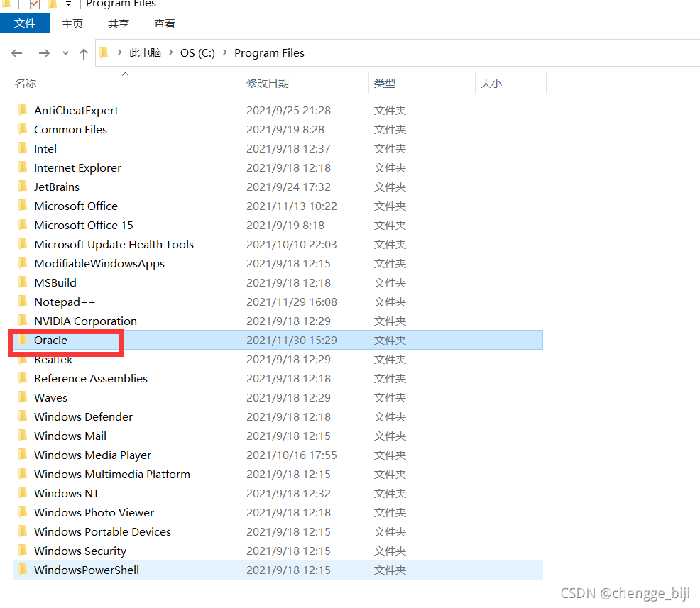Click 此电脑 in the address bar
The width and height of the screenshot is (700, 608).
point(145,53)
